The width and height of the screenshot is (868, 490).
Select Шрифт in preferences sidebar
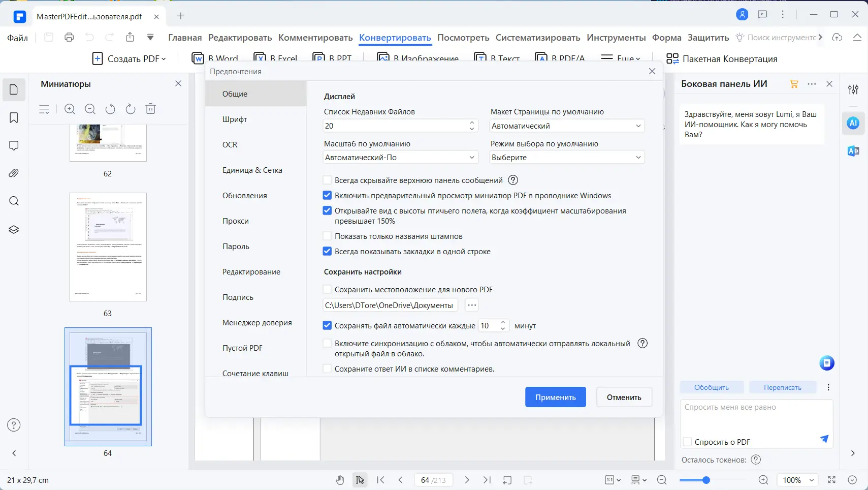pyautogui.click(x=255, y=119)
